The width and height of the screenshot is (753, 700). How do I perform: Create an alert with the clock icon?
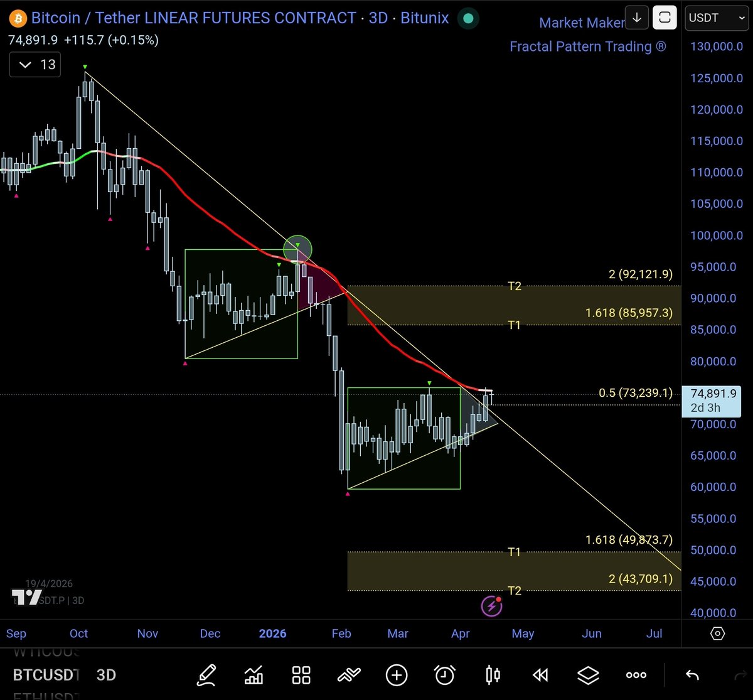coord(444,675)
